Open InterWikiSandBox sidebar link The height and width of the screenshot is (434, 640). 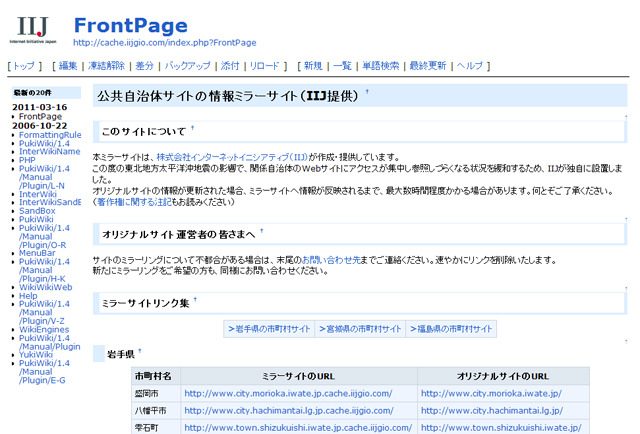click(x=50, y=202)
